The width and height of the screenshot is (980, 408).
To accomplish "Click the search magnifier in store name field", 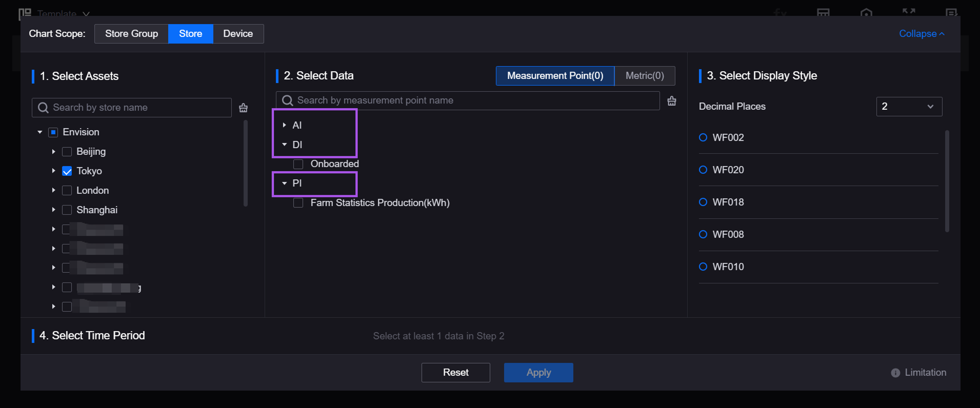I will pos(43,108).
